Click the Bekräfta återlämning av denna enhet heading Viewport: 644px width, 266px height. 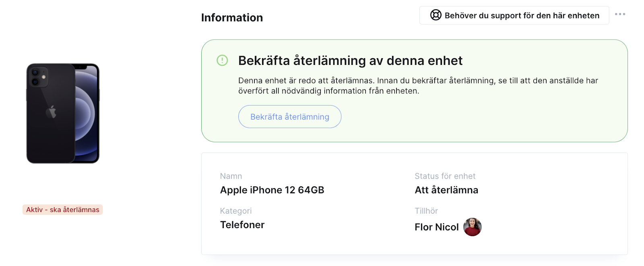(350, 60)
